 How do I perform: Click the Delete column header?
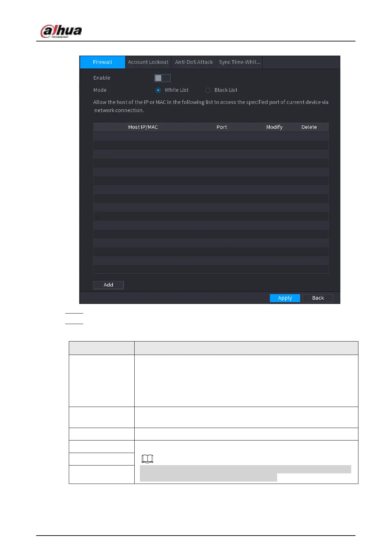click(x=309, y=127)
